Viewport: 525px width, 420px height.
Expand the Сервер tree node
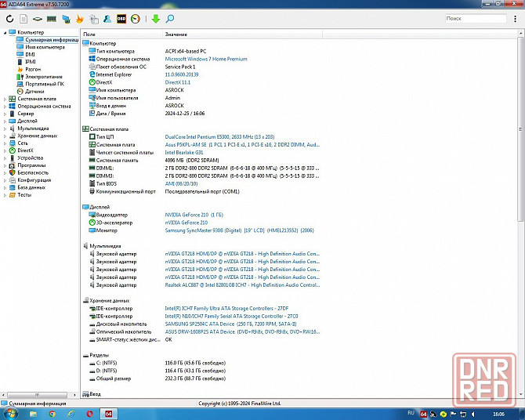[5, 114]
